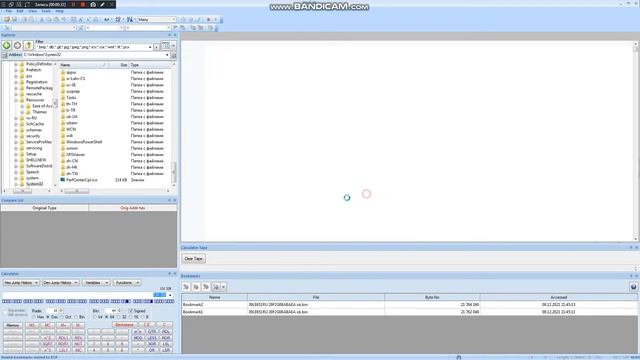
Task: Click the Bandicam pencil draw icon
Action: pos(102,4)
